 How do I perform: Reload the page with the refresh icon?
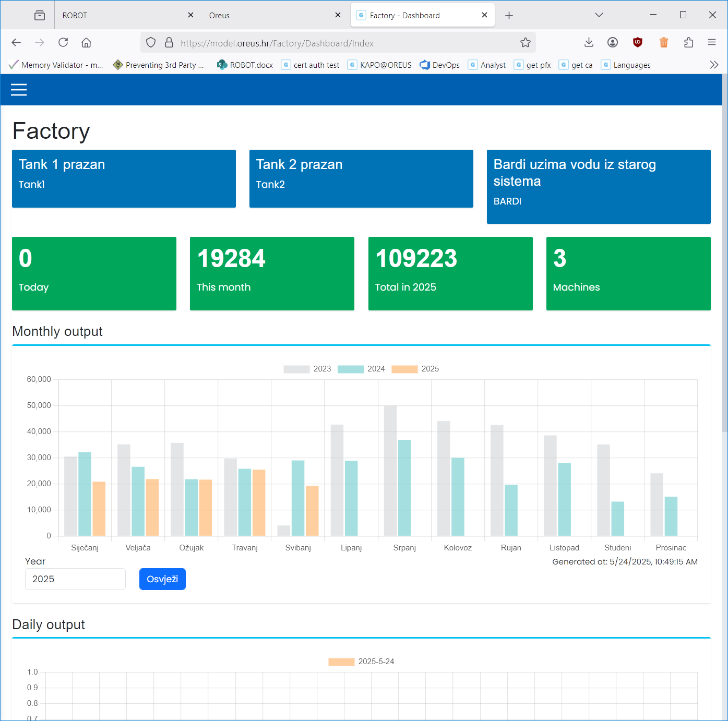63,43
